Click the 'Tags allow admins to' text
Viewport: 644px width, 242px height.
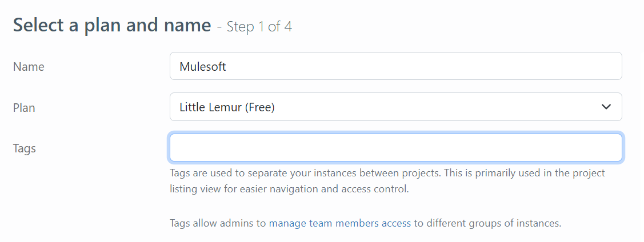click(x=218, y=223)
